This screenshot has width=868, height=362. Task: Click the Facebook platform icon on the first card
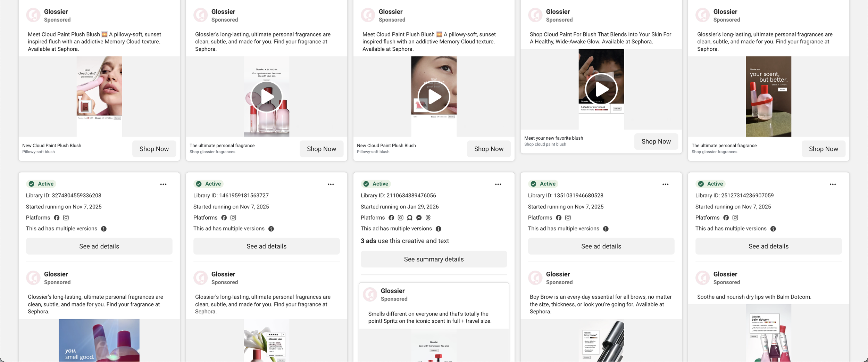click(x=57, y=217)
